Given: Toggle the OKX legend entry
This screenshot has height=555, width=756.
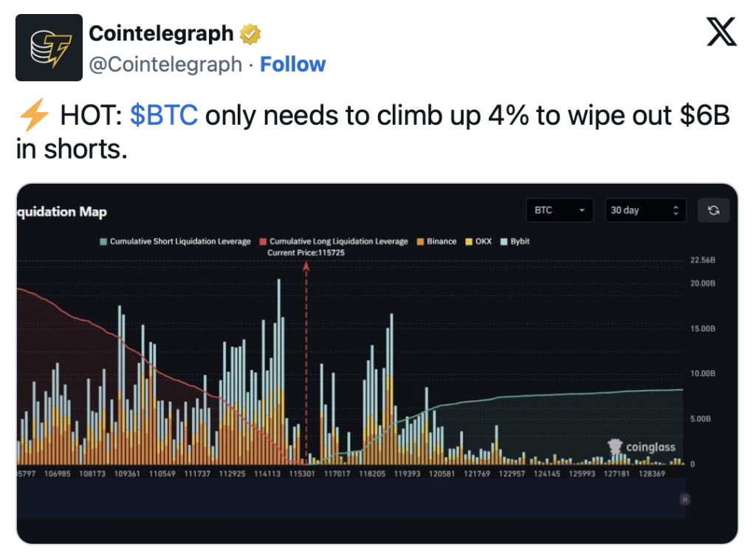Looking at the screenshot, I should (x=478, y=241).
